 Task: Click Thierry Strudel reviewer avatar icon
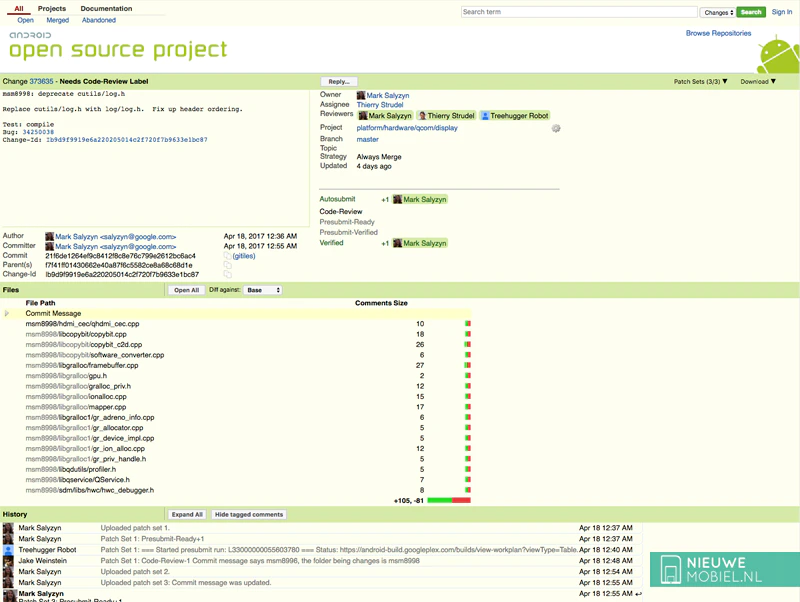[x=423, y=116]
